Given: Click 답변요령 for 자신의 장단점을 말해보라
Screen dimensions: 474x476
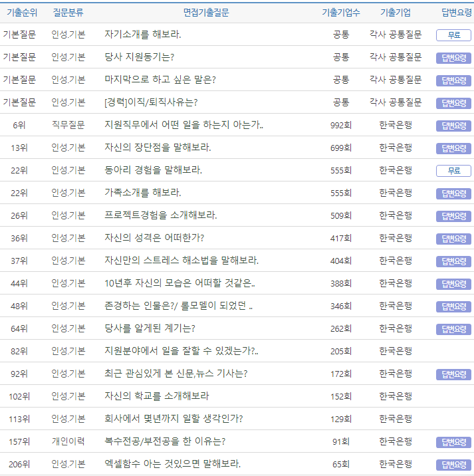Looking at the screenshot, I should [453, 148].
